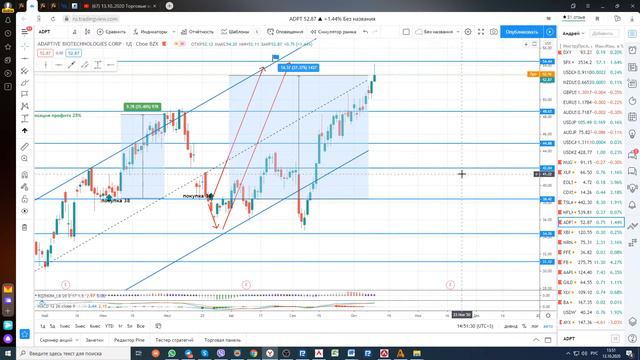Screen dimensions: 640x360
Task: Open chart layout selector square icon
Action: [x=406, y=32]
